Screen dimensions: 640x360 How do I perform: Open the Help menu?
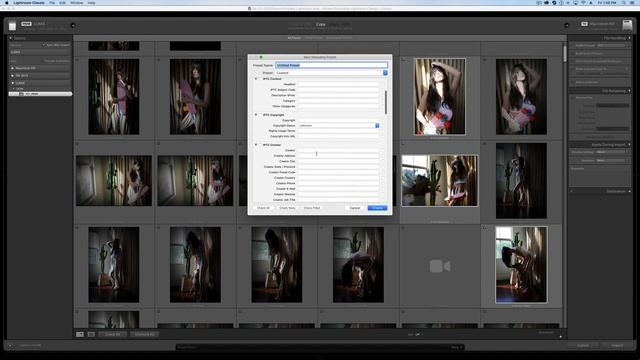[91, 3]
